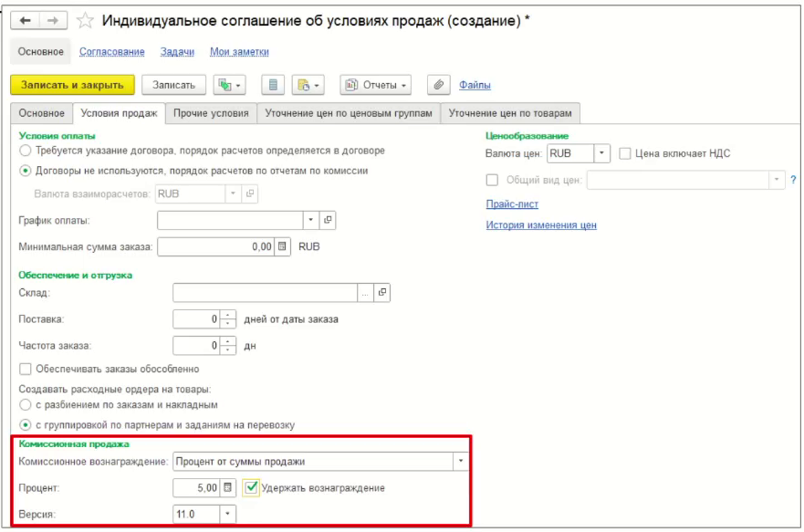804x532 pixels.
Task: Open История изменения цен link
Action: pyautogui.click(x=541, y=225)
